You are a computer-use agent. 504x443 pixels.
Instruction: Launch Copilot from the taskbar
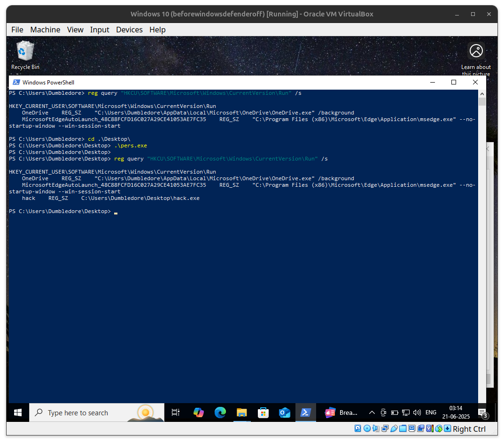198,412
